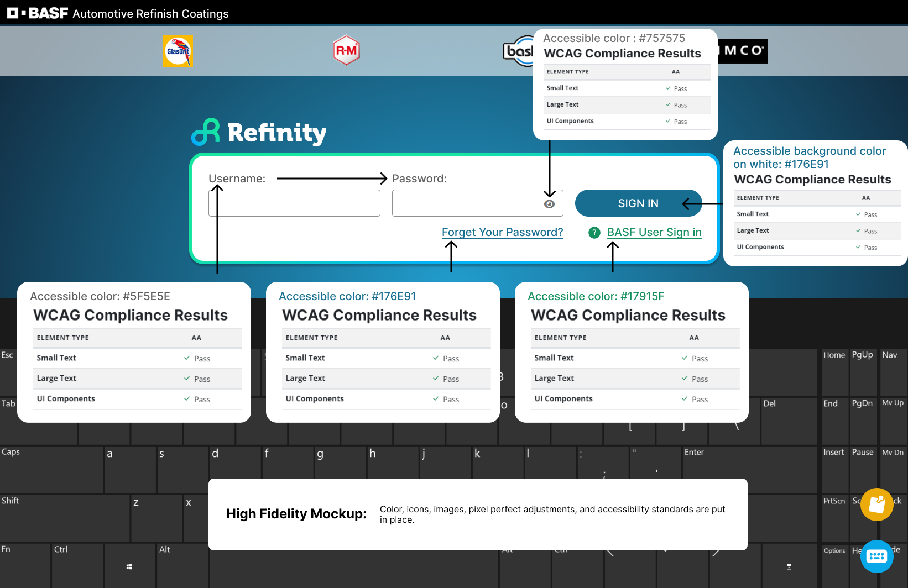
Task: Tap the Mv Dn key
Action: [894, 470]
